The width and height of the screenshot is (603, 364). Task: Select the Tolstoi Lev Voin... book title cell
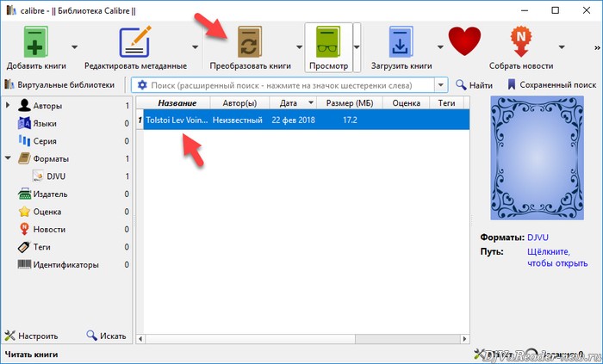[177, 120]
